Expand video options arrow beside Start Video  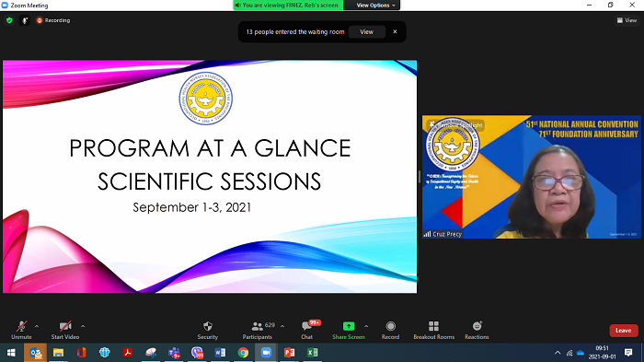pyautogui.click(x=83, y=326)
